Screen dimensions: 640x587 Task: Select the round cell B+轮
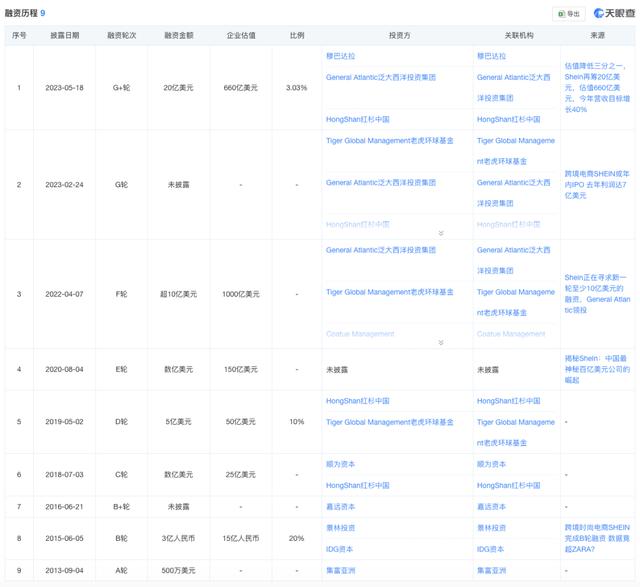tap(122, 507)
